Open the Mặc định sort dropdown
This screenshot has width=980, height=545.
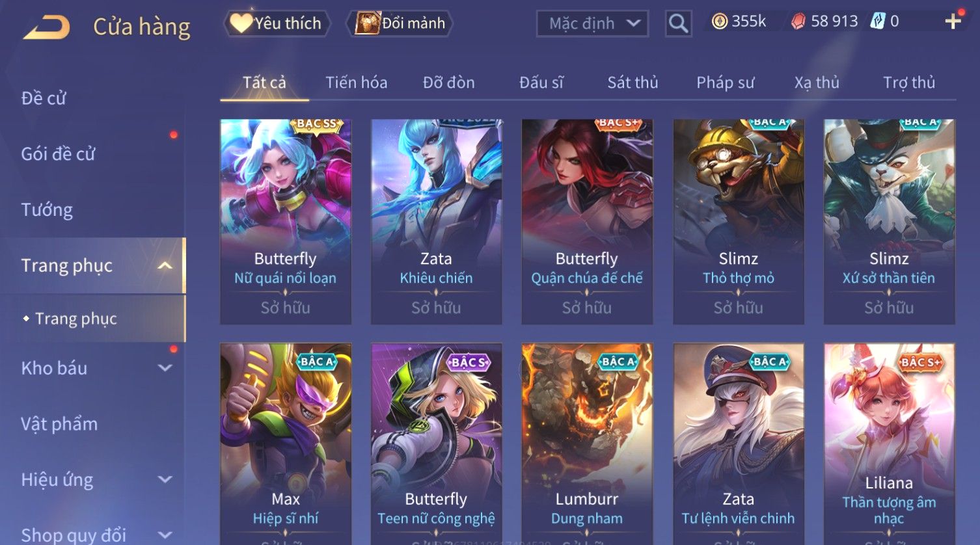[x=592, y=24]
